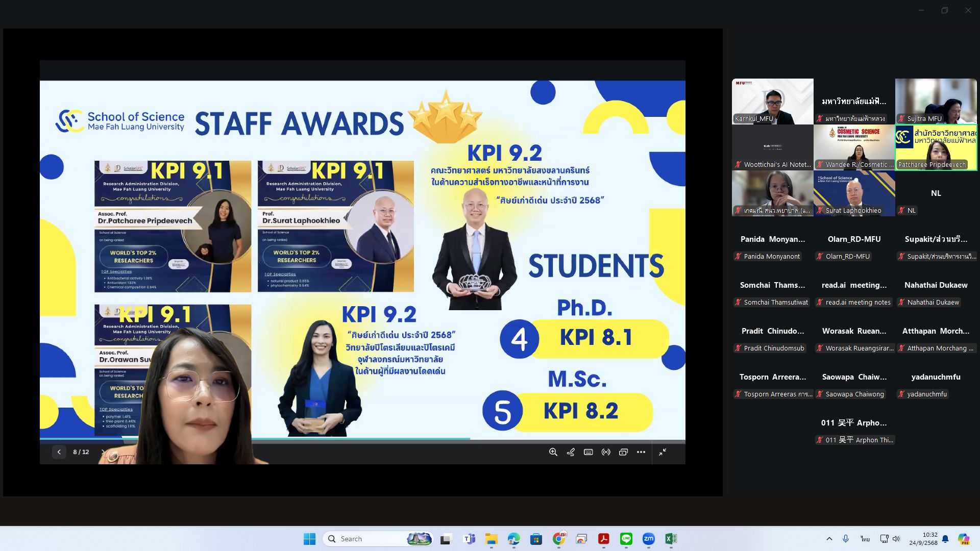
Task: Go to previous slide arrow
Action: pos(59,452)
